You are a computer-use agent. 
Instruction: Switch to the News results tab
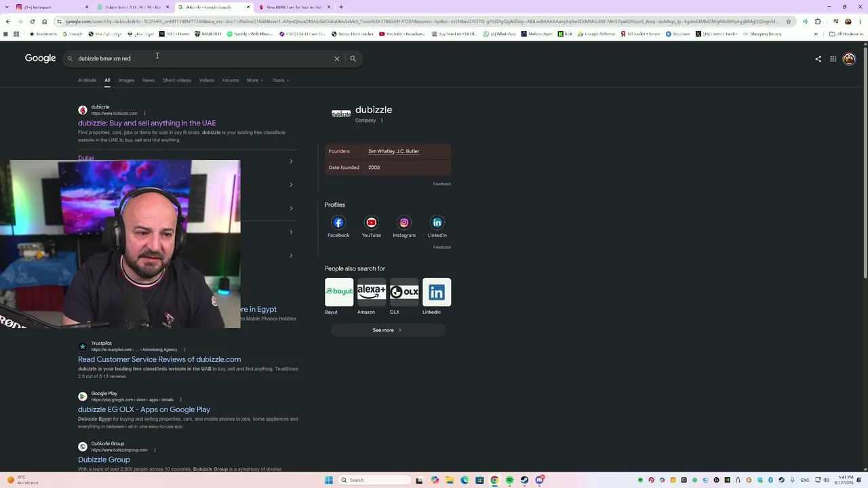tap(149, 80)
